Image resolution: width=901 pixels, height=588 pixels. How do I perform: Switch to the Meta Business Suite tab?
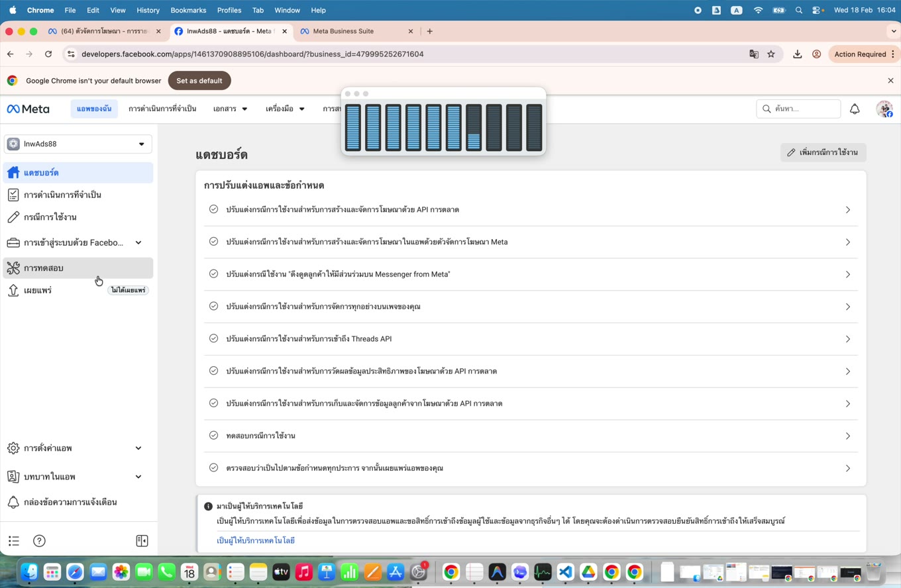point(358,31)
